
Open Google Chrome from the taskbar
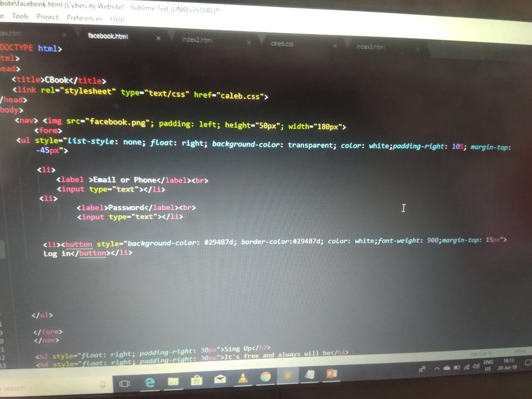[x=266, y=377]
